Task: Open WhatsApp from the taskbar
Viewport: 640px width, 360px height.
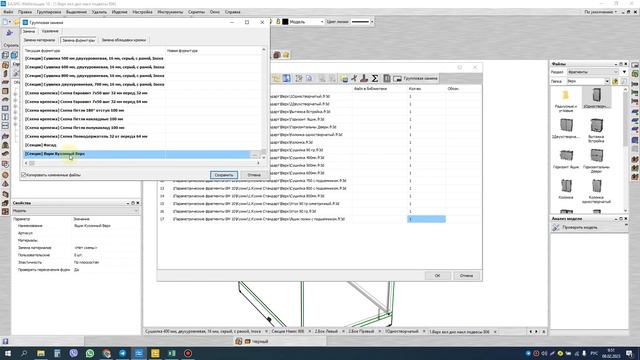Action: 90,353
